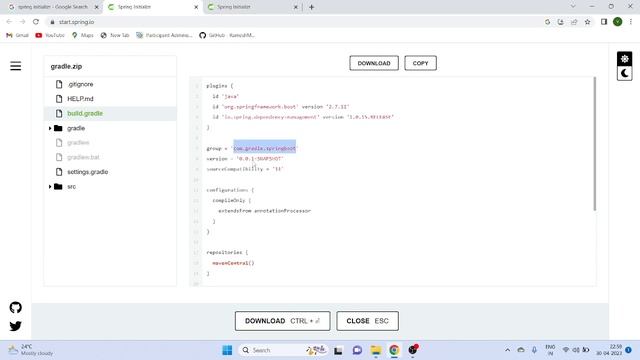The image size is (640, 360).
Task: Download the build.gradle file from preview
Action: pyautogui.click(x=374, y=63)
